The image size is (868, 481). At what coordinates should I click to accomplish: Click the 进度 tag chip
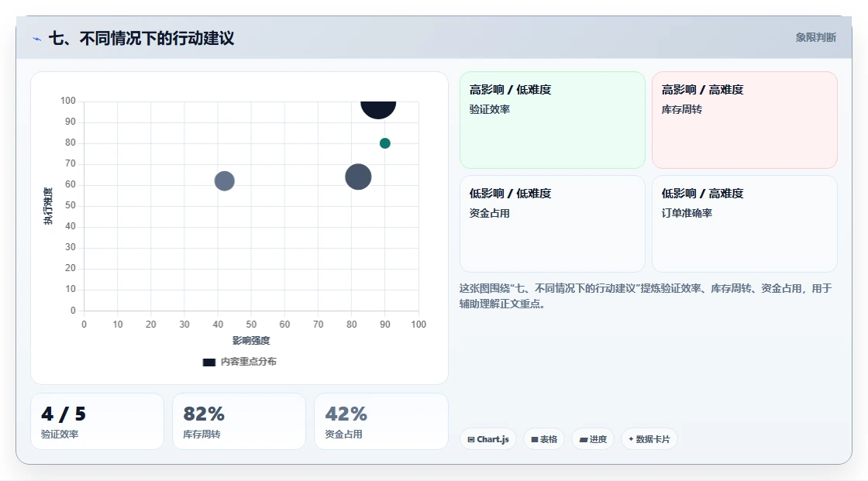pyautogui.click(x=593, y=439)
